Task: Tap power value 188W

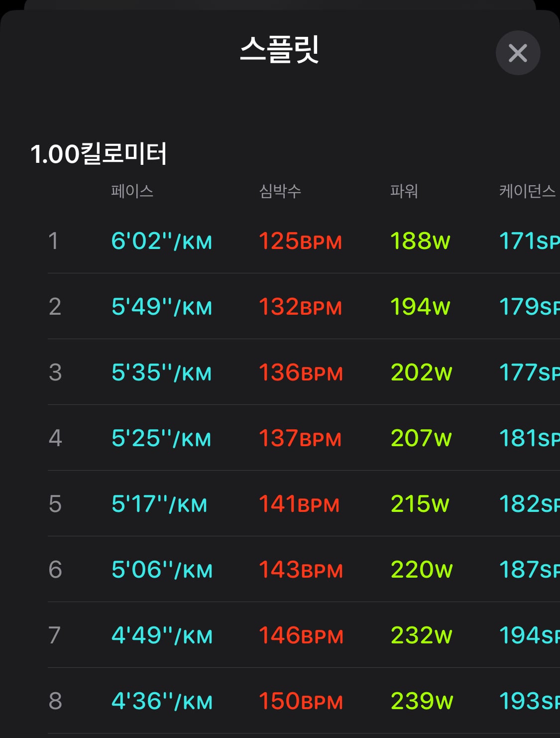Action: tap(421, 241)
